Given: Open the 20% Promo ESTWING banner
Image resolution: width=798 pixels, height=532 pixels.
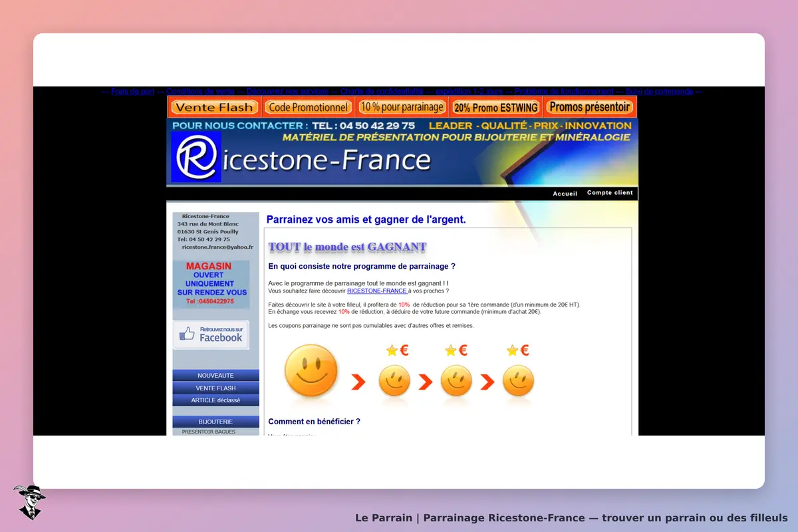Looking at the screenshot, I should pos(495,107).
